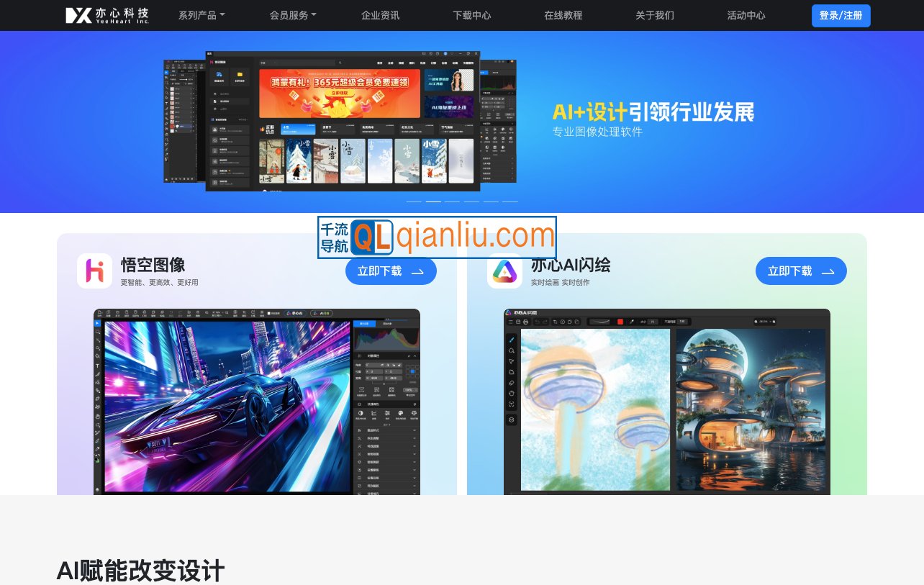This screenshot has height=585, width=924.
Task: Click 登录/注册 button
Action: [x=841, y=15]
